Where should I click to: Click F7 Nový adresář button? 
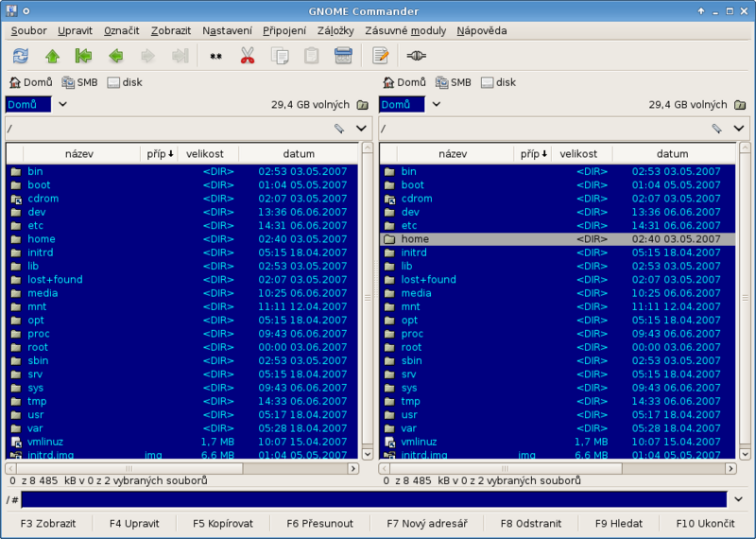point(427,524)
